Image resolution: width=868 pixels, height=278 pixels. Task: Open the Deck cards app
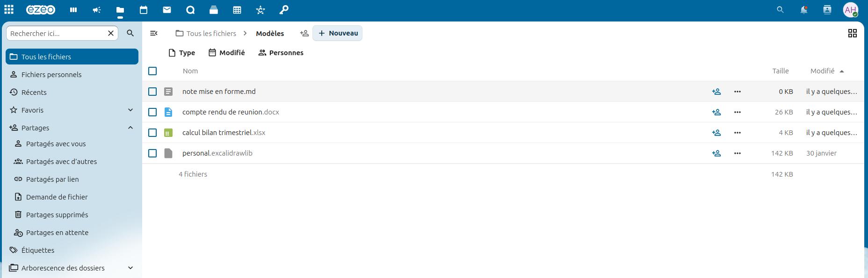click(214, 9)
